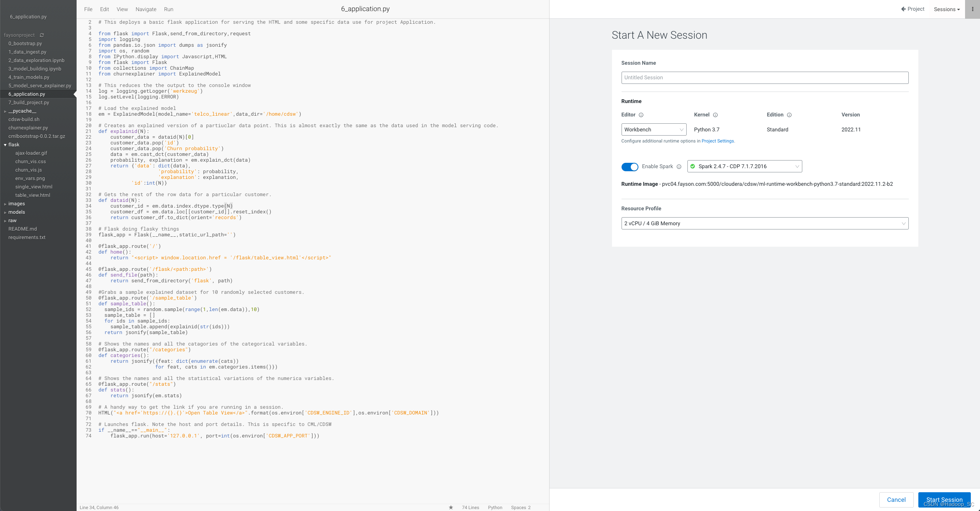980x511 pixels.
Task: Open the vertical three-dot menu
Action: 972,9
